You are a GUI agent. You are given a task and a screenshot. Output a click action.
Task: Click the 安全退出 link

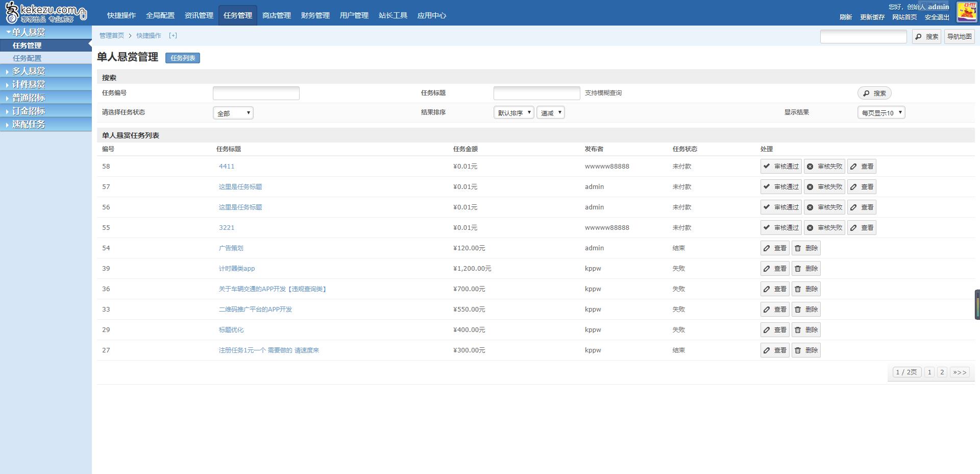[937, 17]
